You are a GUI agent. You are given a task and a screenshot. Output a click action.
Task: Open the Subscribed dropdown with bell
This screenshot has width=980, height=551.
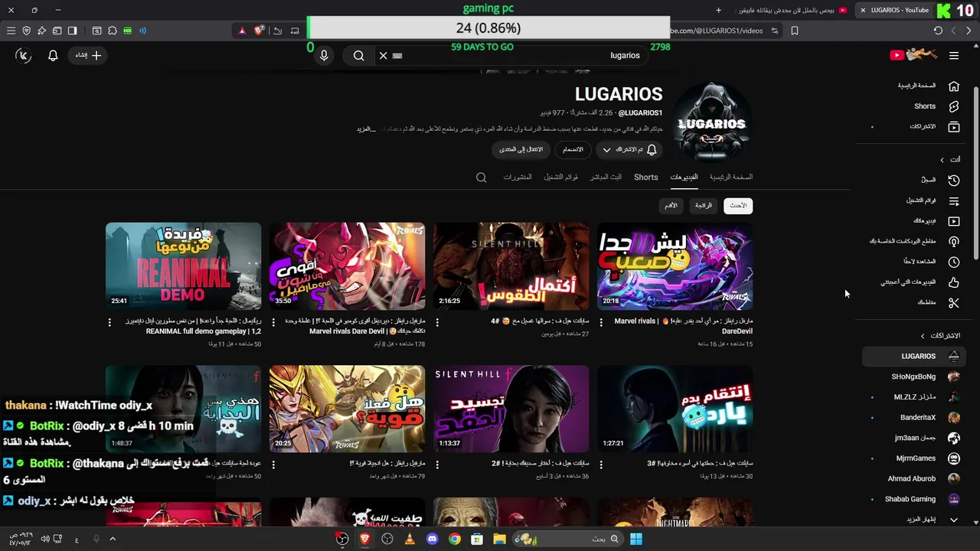pyautogui.click(x=629, y=150)
